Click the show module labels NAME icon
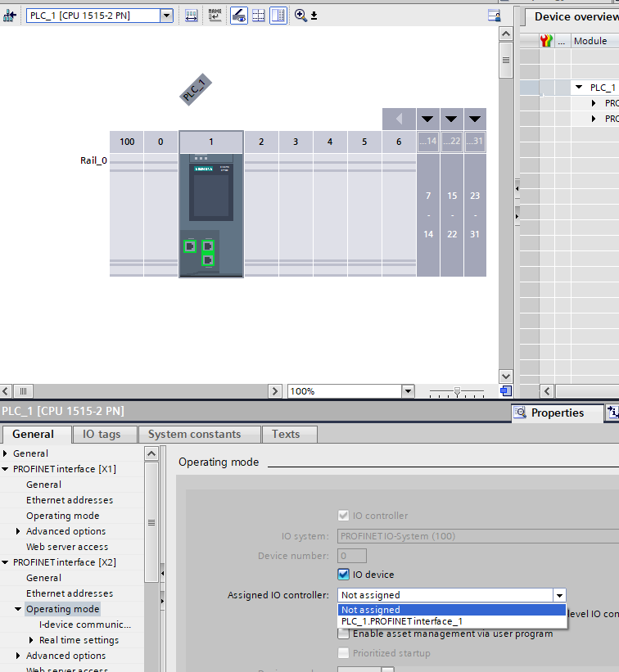 215,16
